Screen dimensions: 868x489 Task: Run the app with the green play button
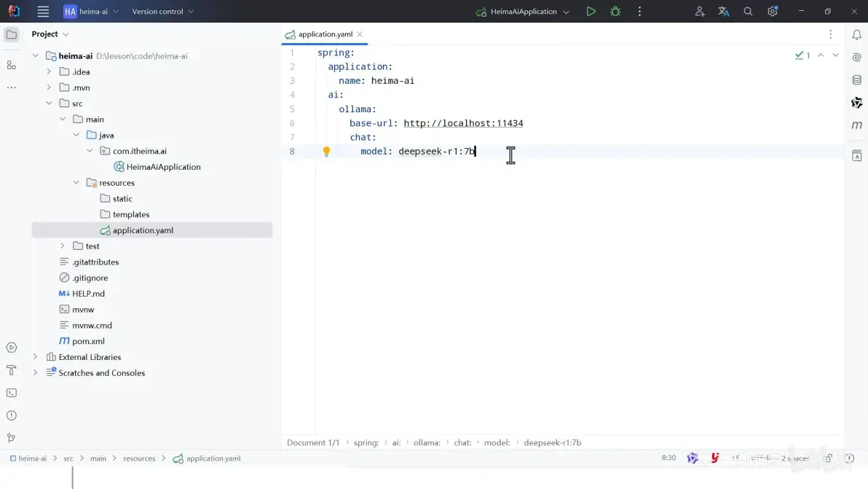point(591,11)
